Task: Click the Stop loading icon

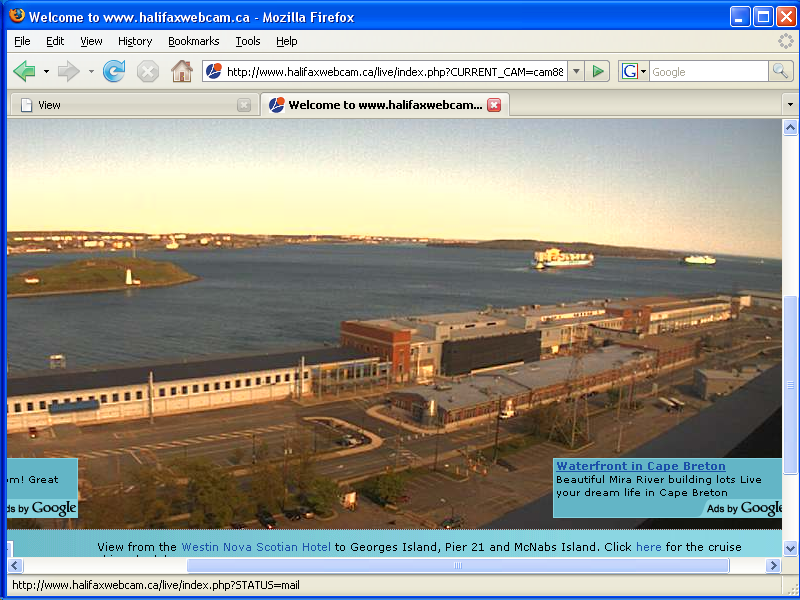Action: [x=148, y=71]
